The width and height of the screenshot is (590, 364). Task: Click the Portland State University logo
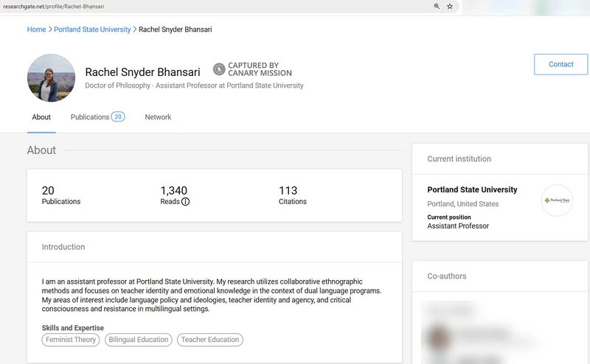[557, 200]
